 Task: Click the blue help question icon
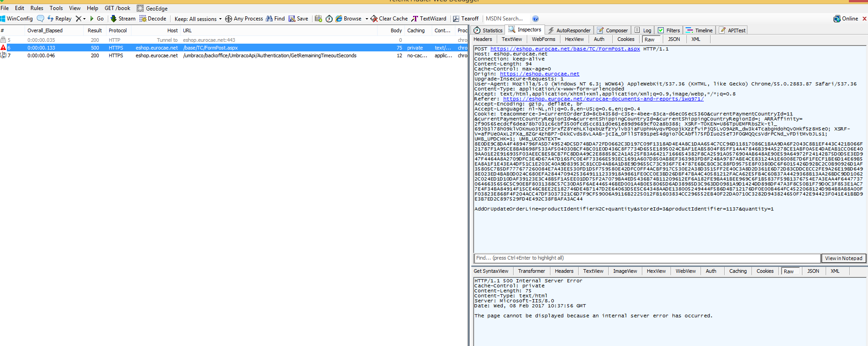coord(535,19)
